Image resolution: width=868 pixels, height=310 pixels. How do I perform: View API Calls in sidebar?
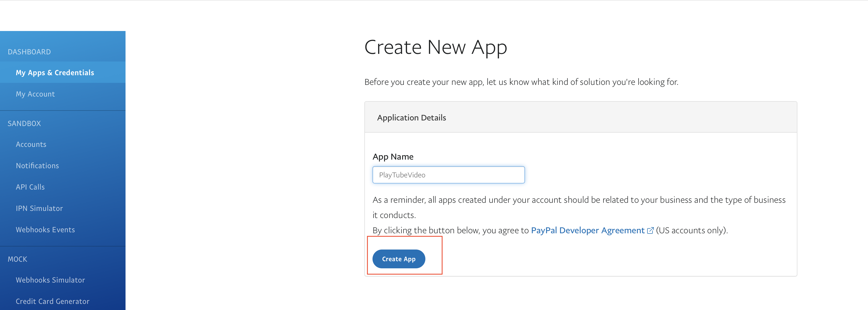coord(30,187)
